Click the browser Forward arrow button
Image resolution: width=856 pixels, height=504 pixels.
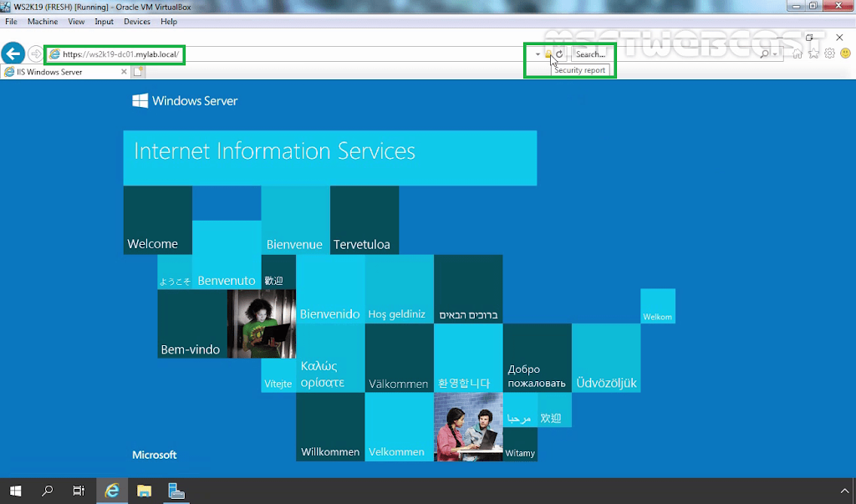(35, 53)
